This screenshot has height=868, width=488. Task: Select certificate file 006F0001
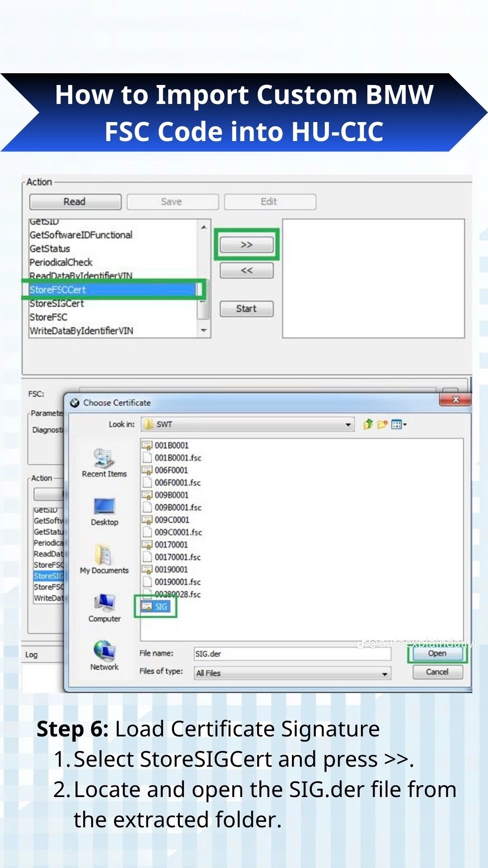pyautogui.click(x=165, y=470)
